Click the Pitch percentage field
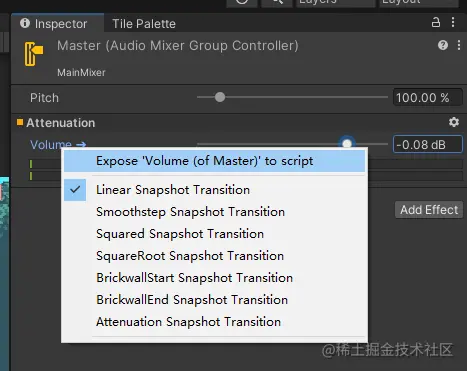The image size is (467, 371). coord(428,98)
